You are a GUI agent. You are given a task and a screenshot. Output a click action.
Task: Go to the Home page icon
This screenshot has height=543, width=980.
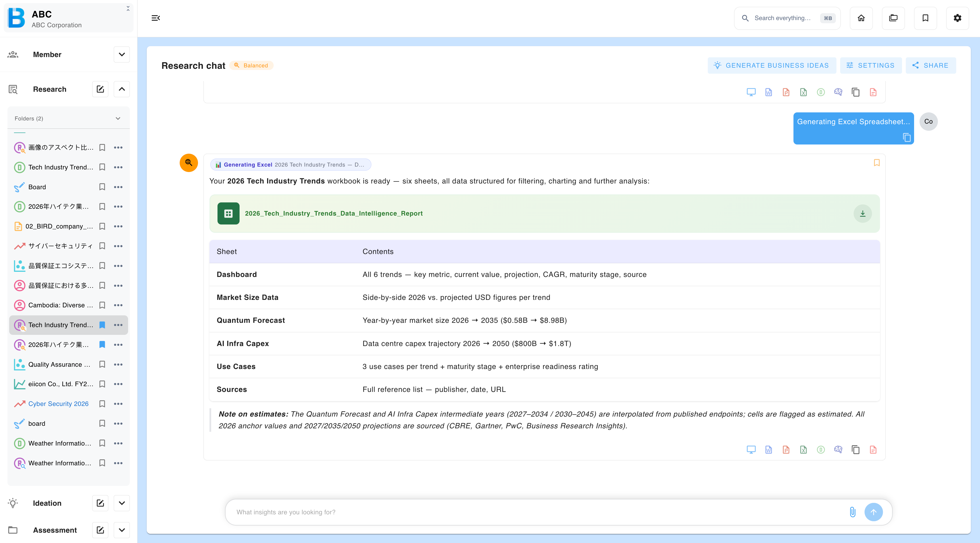[x=861, y=18]
